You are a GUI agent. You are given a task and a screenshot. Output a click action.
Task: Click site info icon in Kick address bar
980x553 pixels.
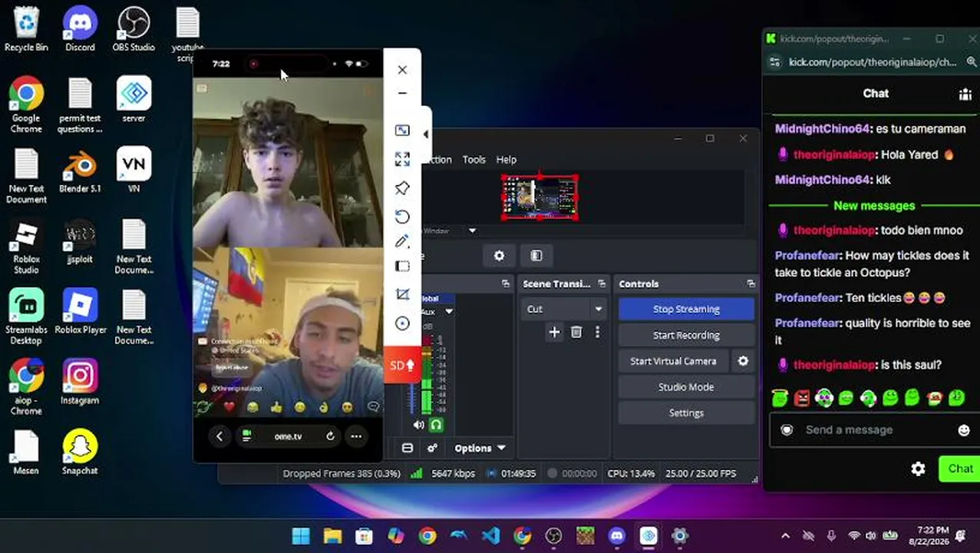[774, 62]
